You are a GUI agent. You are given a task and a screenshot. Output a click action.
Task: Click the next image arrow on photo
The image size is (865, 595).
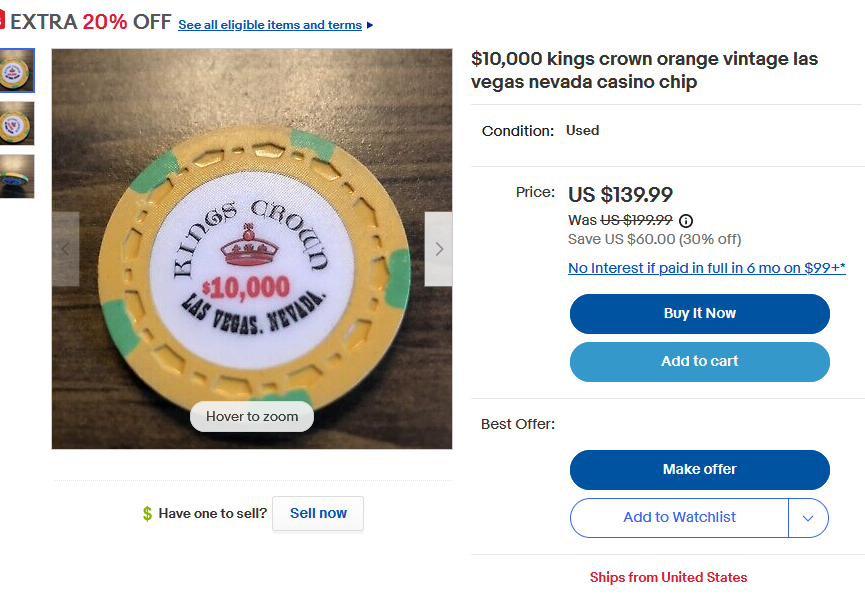(438, 249)
